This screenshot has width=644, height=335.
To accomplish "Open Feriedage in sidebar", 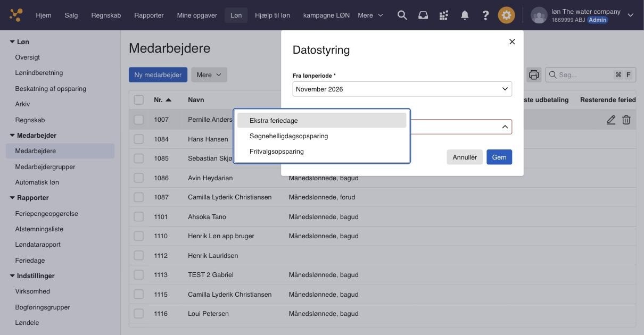I will [x=30, y=261].
